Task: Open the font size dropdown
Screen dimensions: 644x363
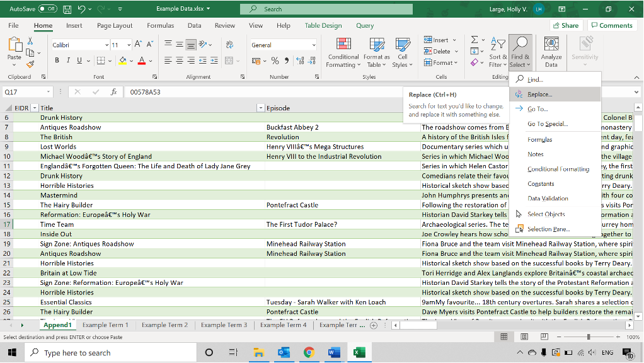Action: click(129, 45)
